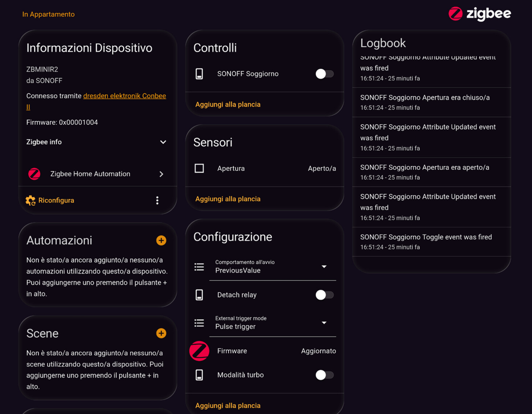This screenshot has height=414, width=532.
Task: Click the Riconfigura gear icon
Action: [x=30, y=200]
